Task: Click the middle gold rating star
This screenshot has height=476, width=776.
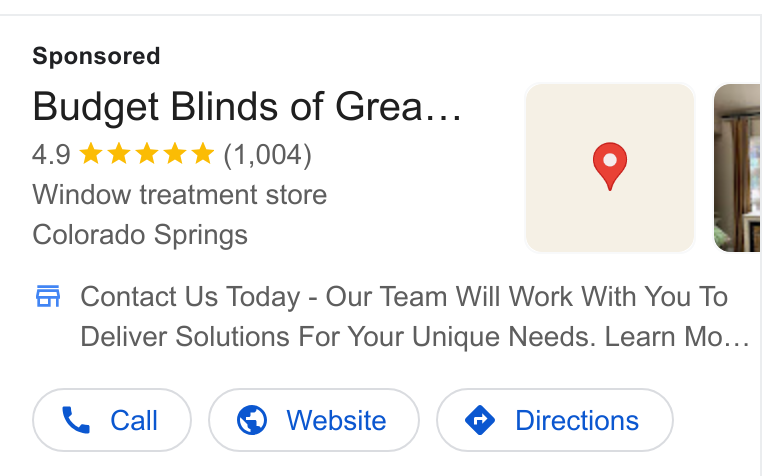Action: coord(147,153)
